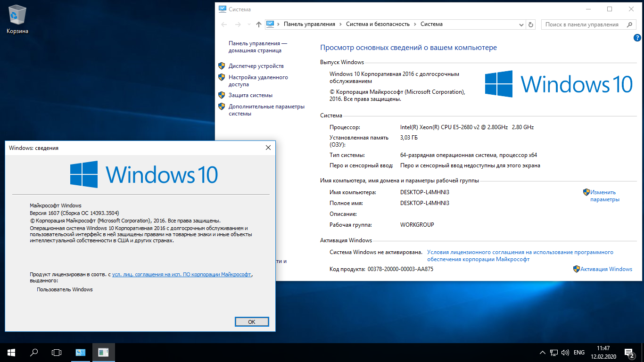
Task: Maximize the Система window
Action: [610, 9]
